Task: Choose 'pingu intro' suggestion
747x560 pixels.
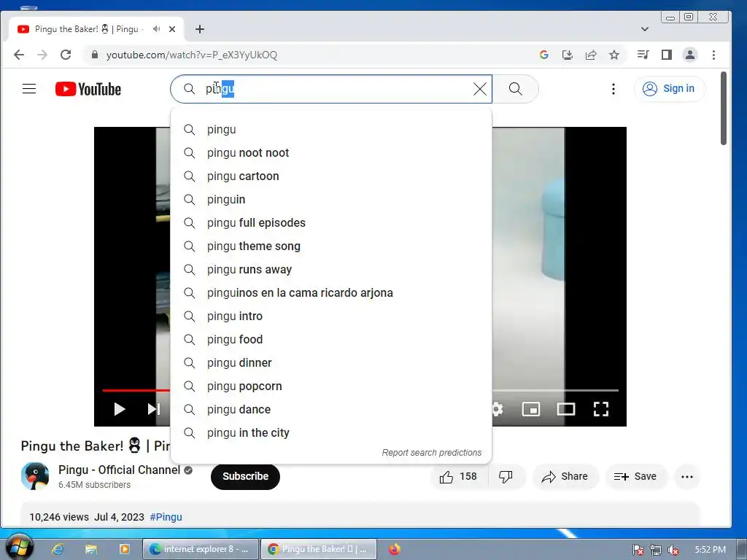Action: point(330,316)
